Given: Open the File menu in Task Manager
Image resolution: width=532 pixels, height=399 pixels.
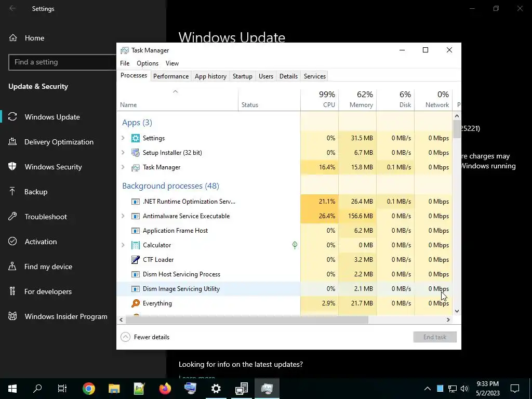Looking at the screenshot, I should point(125,63).
